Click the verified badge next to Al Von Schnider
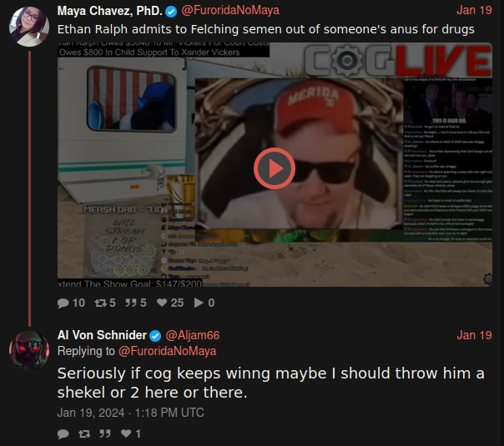Viewport: 504px width, 446px height. (155, 336)
